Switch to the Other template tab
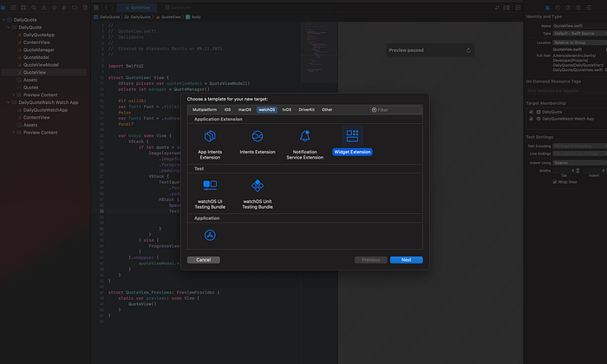The width and height of the screenshot is (607, 364). 327,110
